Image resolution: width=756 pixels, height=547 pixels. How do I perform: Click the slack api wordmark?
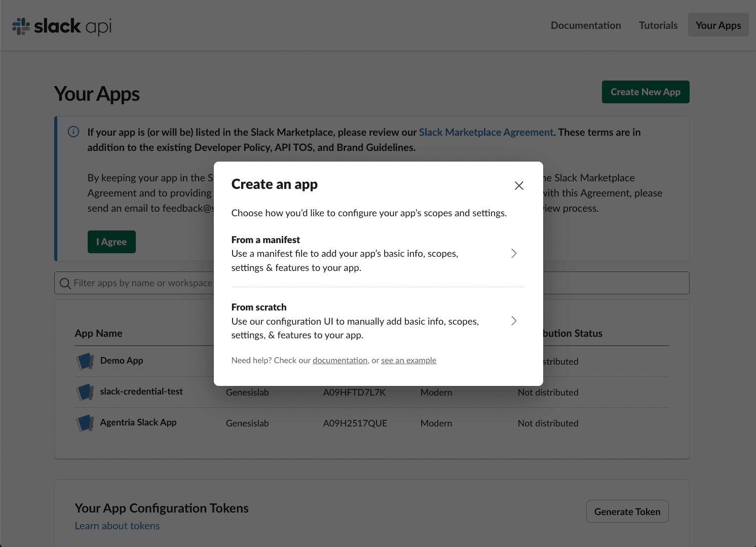[73, 26]
